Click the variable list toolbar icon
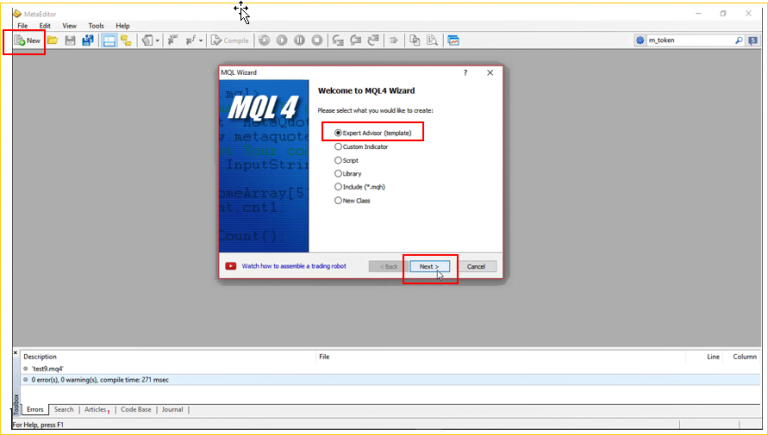The width and height of the screenshot is (768, 435). pos(172,41)
